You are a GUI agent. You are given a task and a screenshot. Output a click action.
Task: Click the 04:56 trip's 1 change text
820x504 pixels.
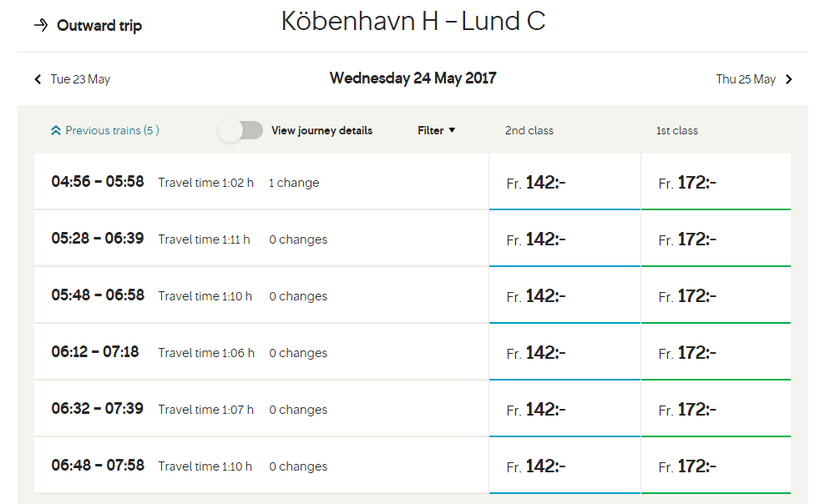294,183
